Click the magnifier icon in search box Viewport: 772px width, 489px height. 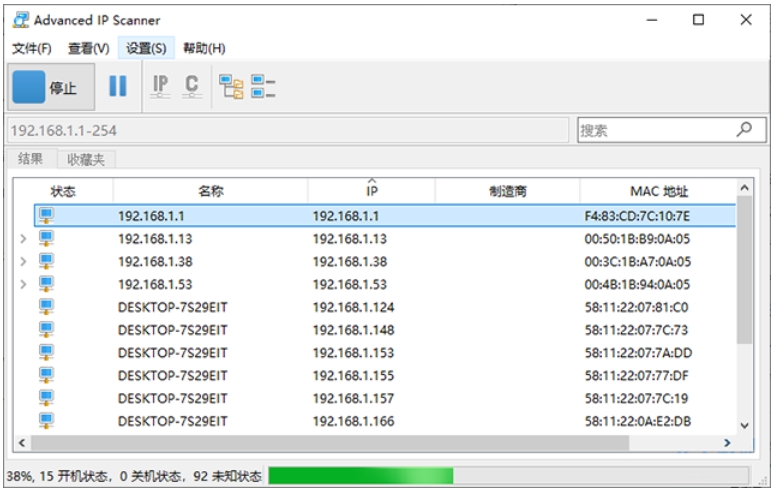point(744,130)
